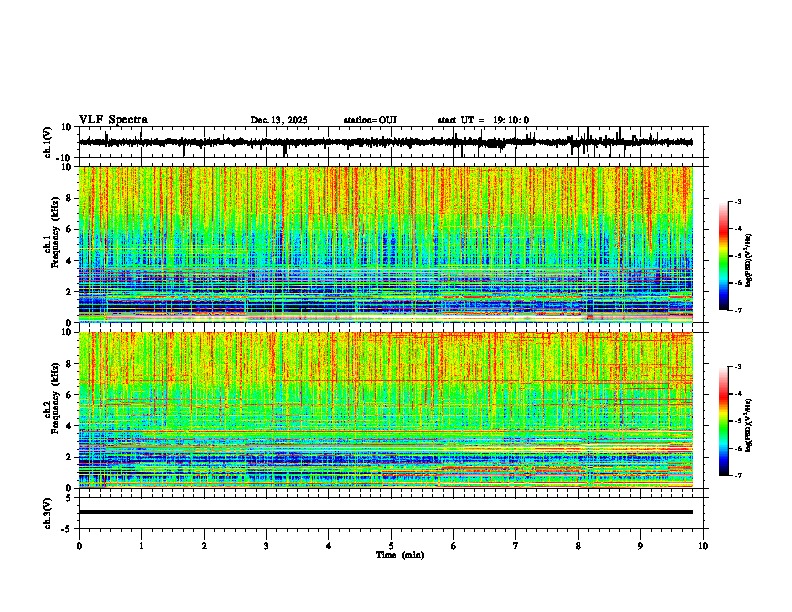Click the '4' tick on the Time axis

pyautogui.click(x=329, y=546)
